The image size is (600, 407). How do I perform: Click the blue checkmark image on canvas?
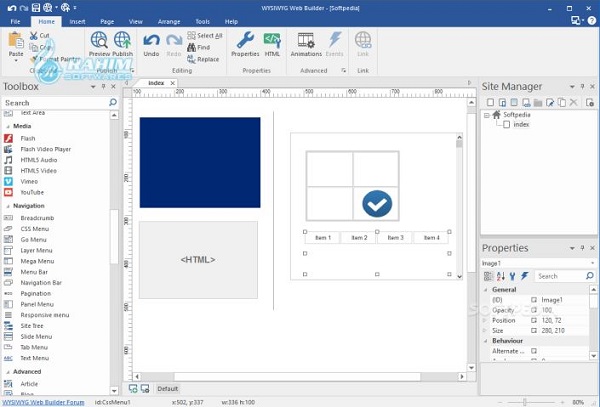click(x=377, y=203)
